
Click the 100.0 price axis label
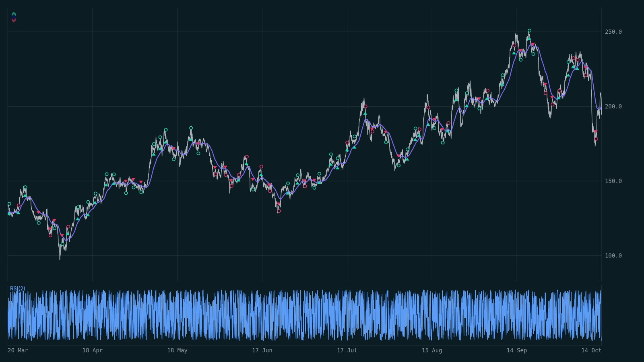tap(613, 256)
